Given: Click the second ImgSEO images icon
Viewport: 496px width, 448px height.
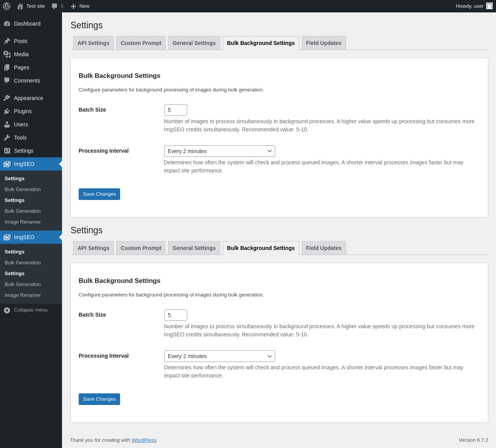Looking at the screenshot, I should tap(7, 237).
